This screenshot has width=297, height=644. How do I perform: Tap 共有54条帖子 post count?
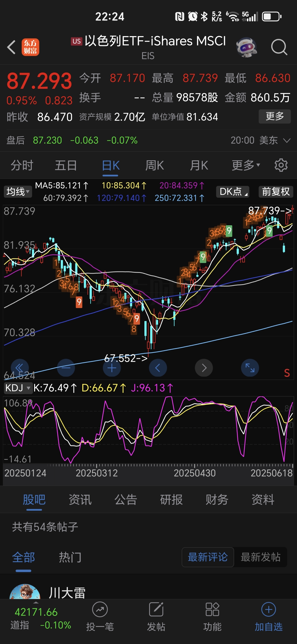click(45, 527)
